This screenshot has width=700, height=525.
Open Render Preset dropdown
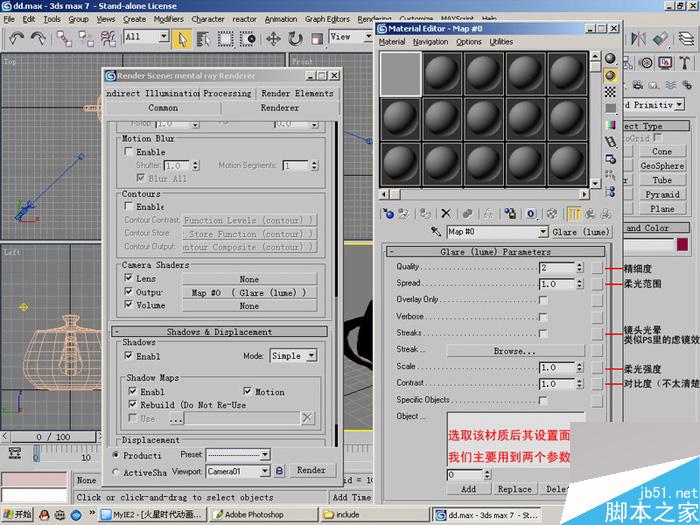[x=265, y=455]
